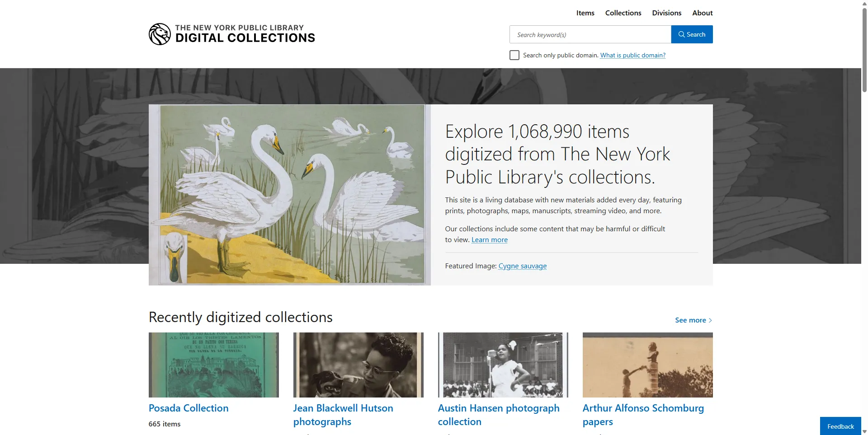Image resolution: width=868 pixels, height=435 pixels.
Task: Open the Collections menu item
Action: pos(623,13)
